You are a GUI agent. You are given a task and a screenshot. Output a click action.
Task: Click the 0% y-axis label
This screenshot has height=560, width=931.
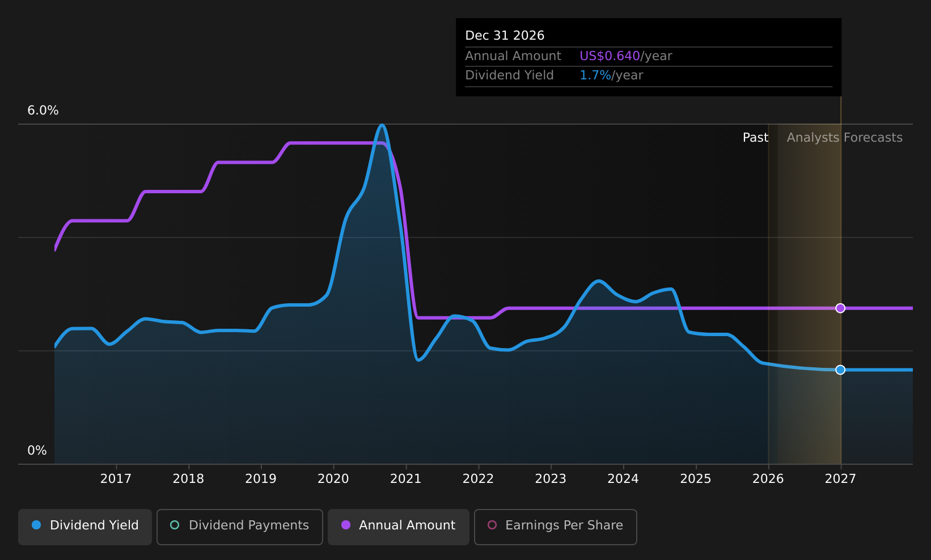coord(37,451)
